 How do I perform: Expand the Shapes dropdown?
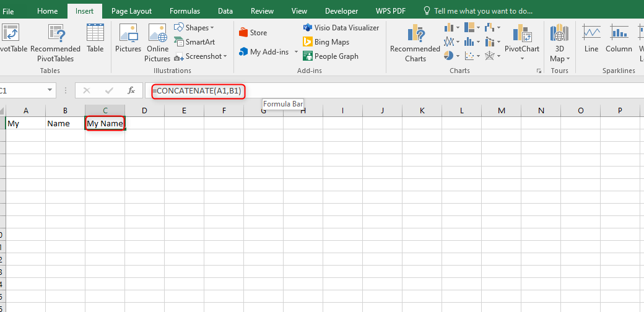point(212,28)
